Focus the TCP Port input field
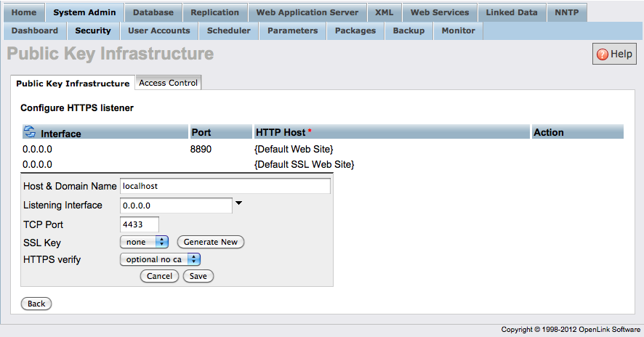644x337 pixels. tap(139, 224)
